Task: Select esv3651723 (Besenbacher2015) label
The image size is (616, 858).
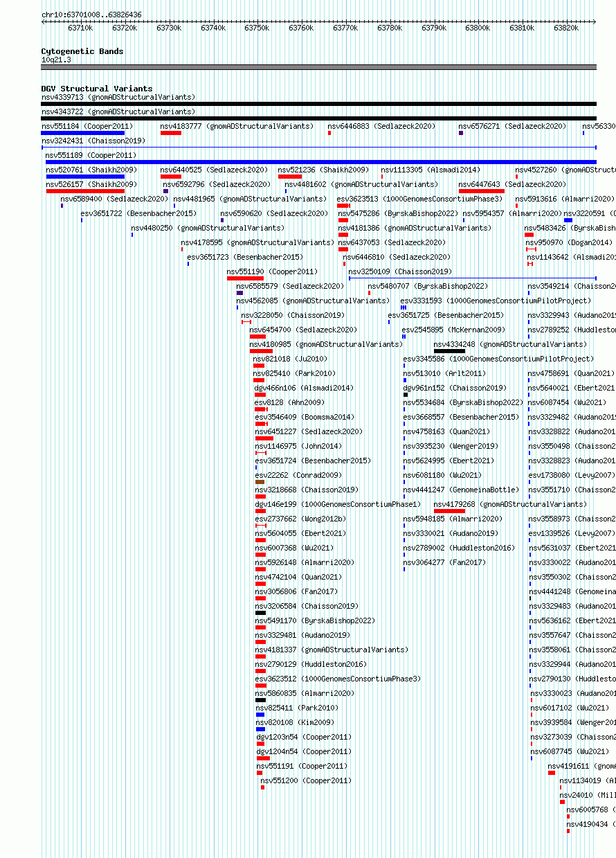Action: (x=245, y=257)
